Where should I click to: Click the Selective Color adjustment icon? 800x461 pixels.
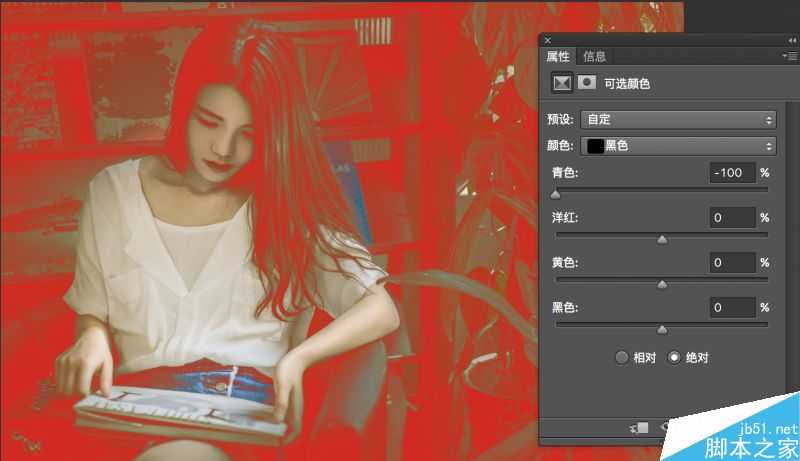[561, 83]
